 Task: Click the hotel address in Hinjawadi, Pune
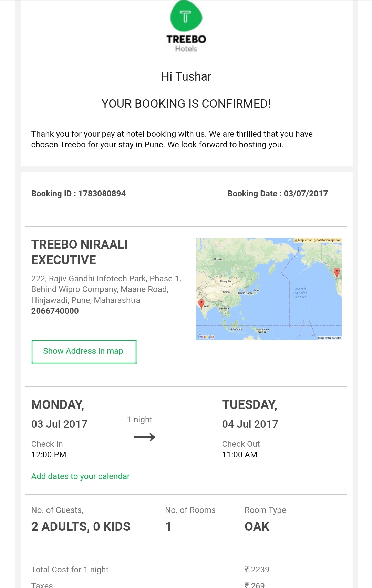coord(106,289)
